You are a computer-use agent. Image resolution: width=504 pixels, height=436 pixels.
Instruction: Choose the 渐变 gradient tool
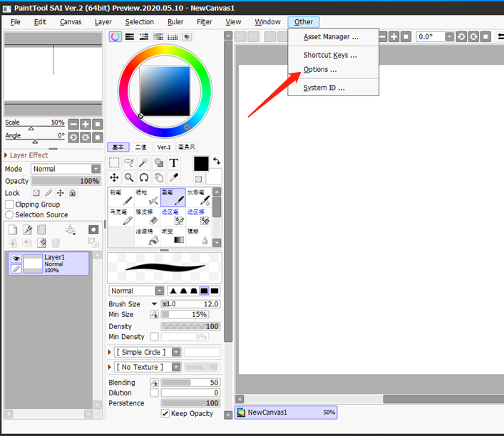coord(173,236)
